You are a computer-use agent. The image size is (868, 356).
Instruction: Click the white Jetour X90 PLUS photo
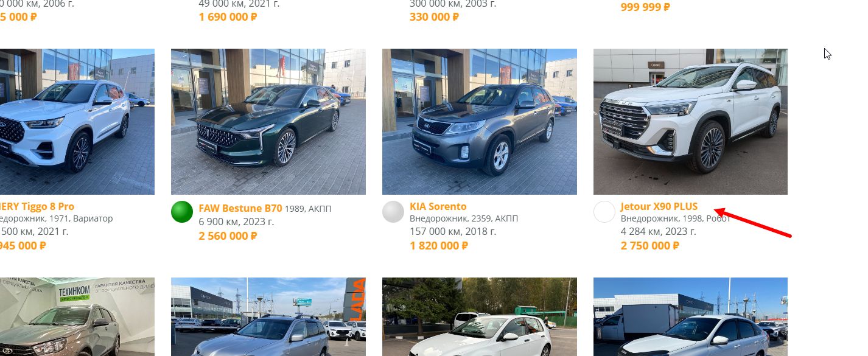690,122
